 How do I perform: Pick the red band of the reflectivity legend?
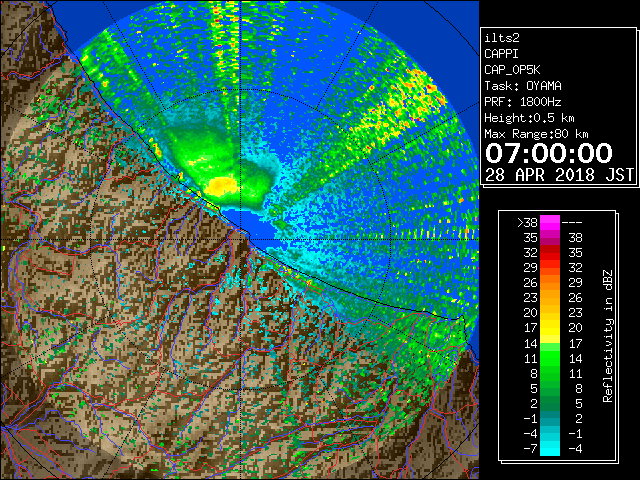pos(550,253)
